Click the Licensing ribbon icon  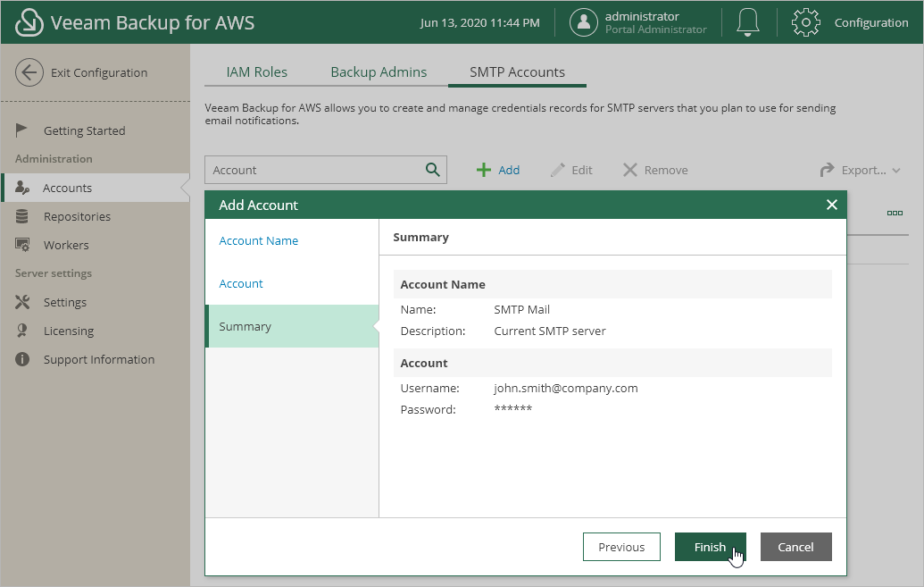click(21, 331)
